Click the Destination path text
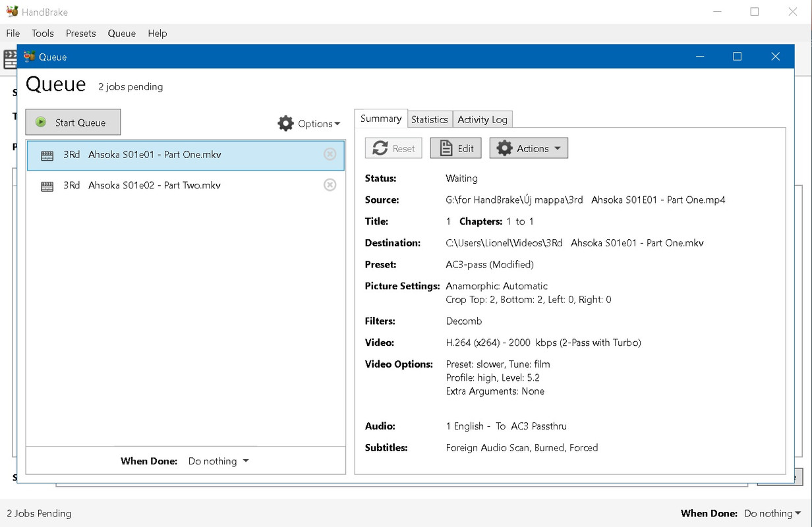Viewport: 812px width, 527px height. click(x=575, y=242)
